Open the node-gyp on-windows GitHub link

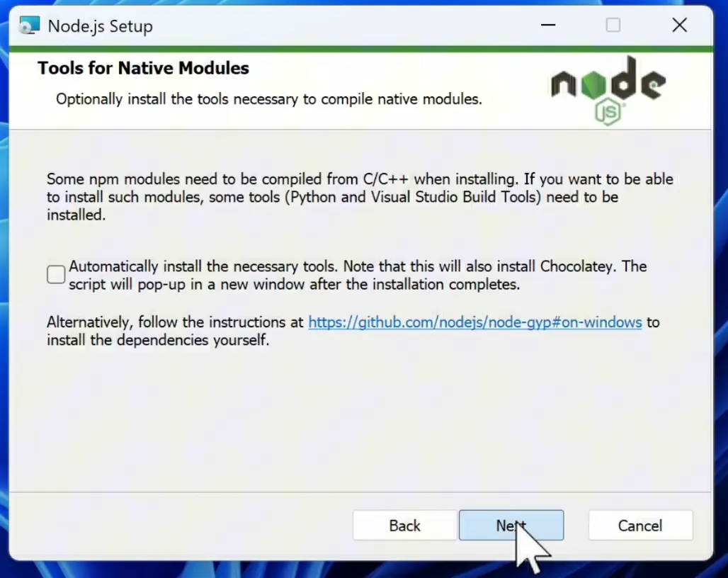point(475,322)
